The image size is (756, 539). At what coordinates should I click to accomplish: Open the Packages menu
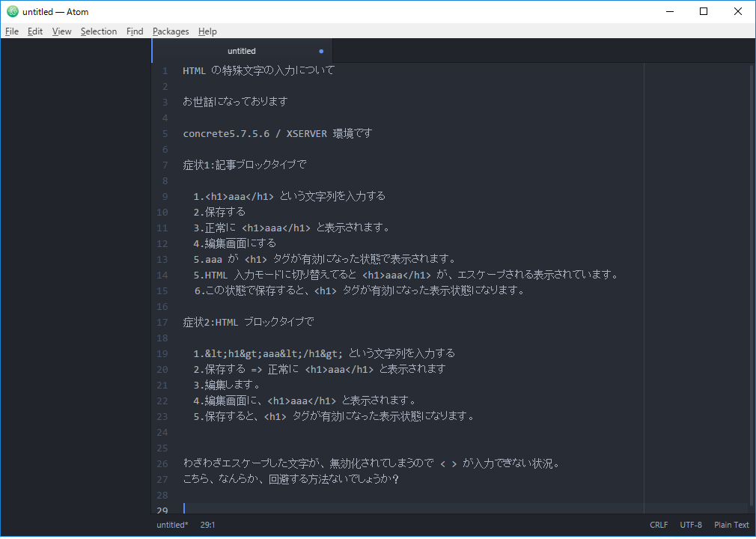[171, 31]
